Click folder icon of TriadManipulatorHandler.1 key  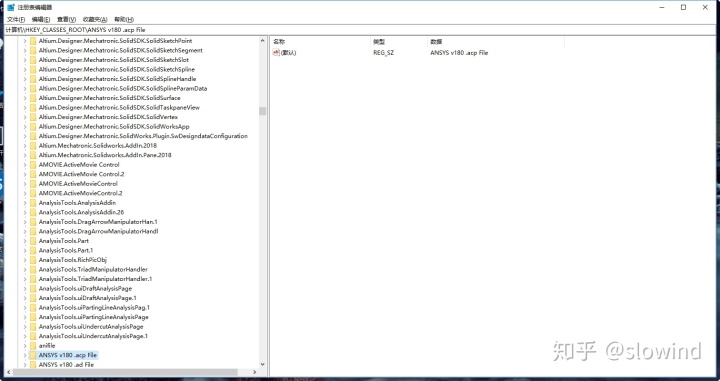33,279
